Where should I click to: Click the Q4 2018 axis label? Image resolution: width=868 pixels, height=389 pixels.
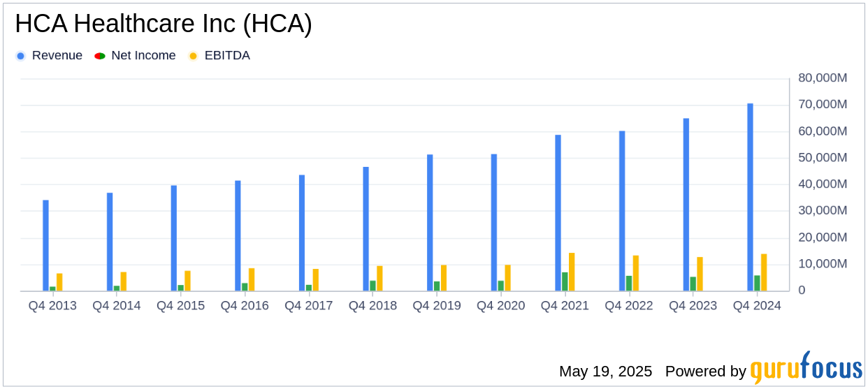(372, 306)
